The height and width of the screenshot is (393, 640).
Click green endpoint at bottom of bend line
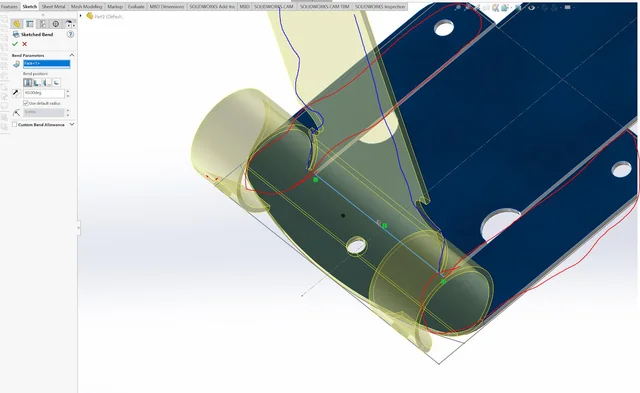coord(444,282)
